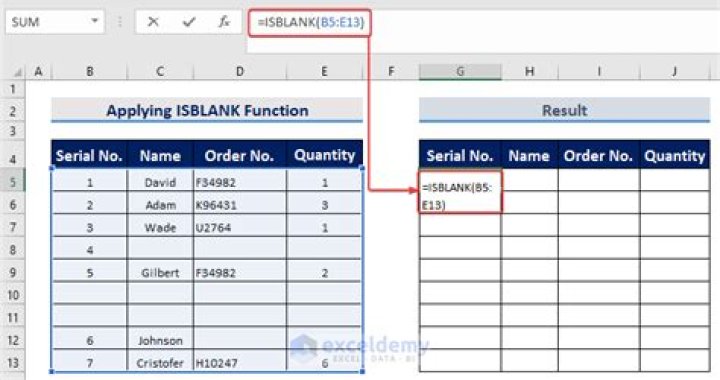The height and width of the screenshot is (380, 720).
Task: Click the left table 'Quantity' header
Action: 324,156
